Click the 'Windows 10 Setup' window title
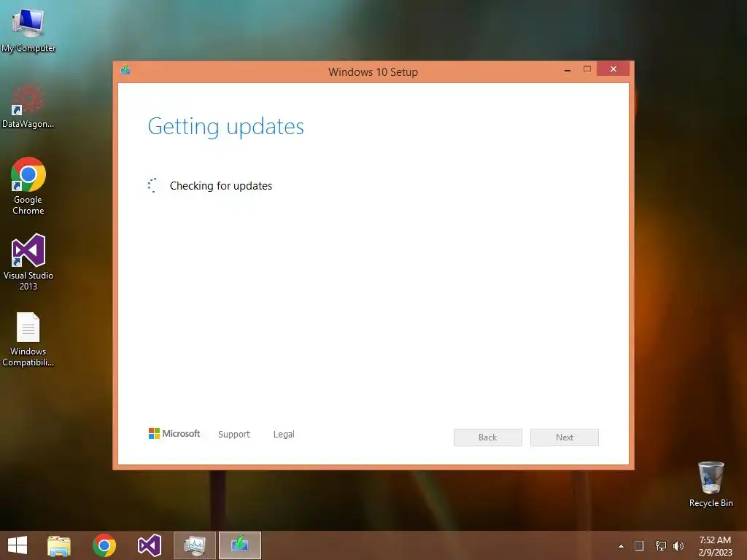The width and height of the screenshot is (747, 560). click(373, 72)
